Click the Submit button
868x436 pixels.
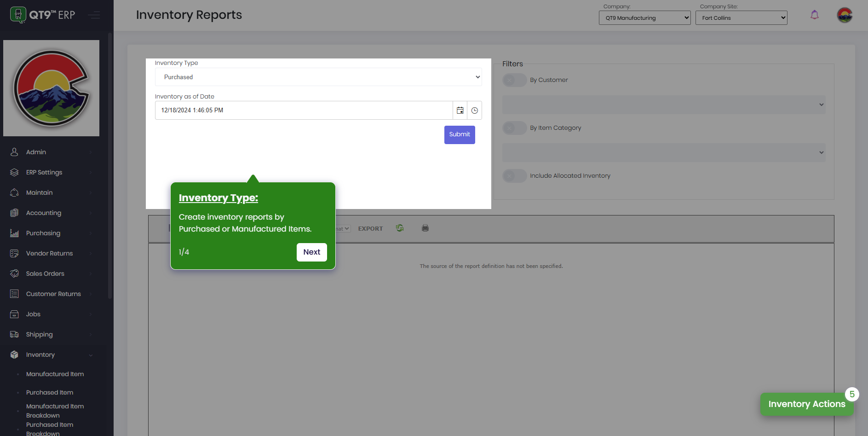[459, 135]
